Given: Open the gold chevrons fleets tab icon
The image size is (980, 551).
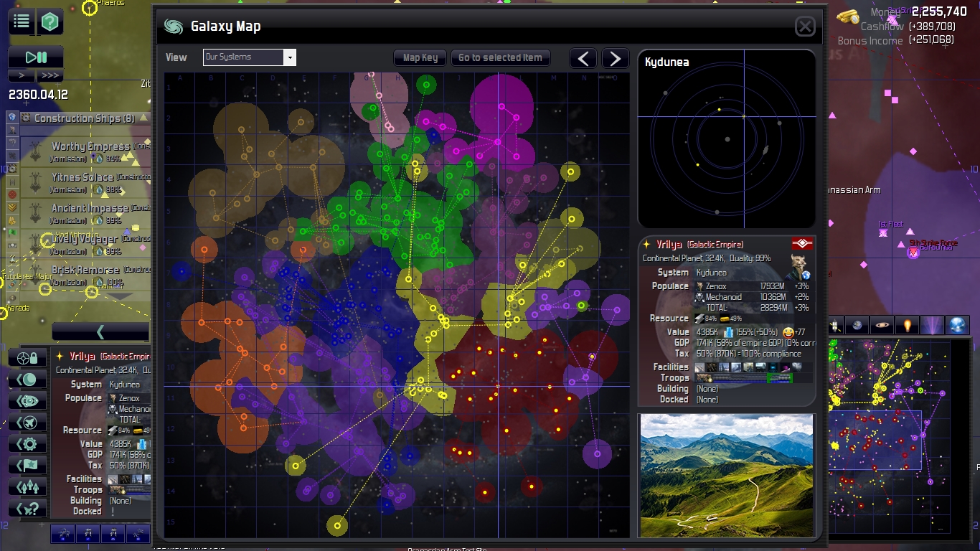Looking at the screenshot, I should 12,207.
